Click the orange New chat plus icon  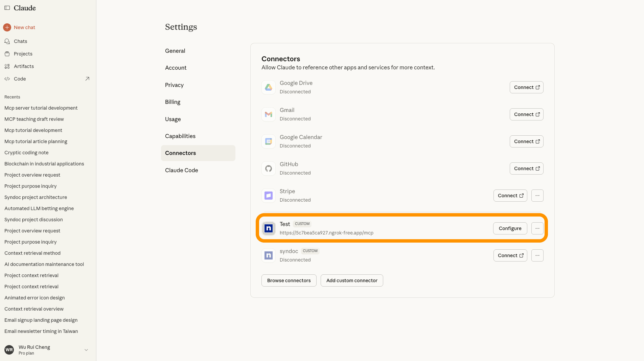point(7,27)
